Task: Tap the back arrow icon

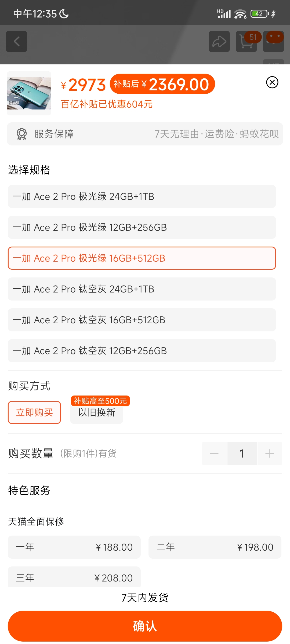Action: [x=16, y=42]
